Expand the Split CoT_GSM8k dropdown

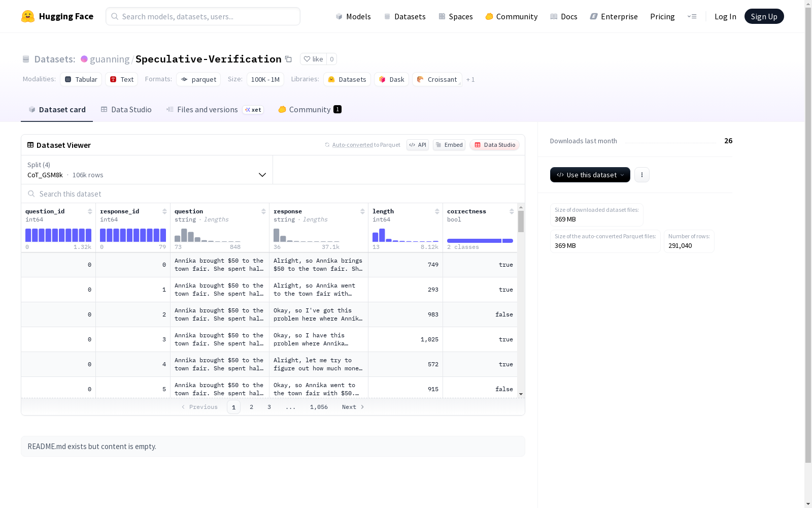coord(147,170)
